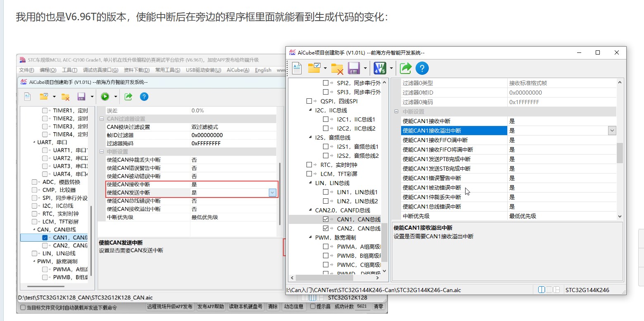Click 远程现场升级APP发布 button
This screenshot has height=321, width=644.
(170, 307)
